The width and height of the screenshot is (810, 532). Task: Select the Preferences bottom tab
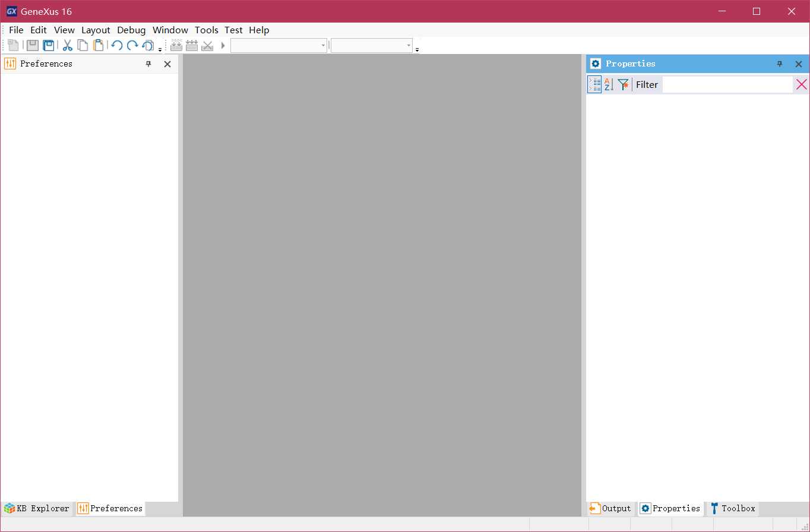(110, 508)
